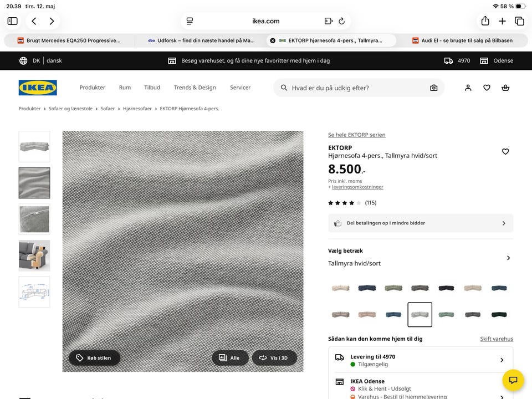Expand the Vælg betræk chevron
Image resolution: width=532 pixels, height=399 pixels.
(508, 258)
